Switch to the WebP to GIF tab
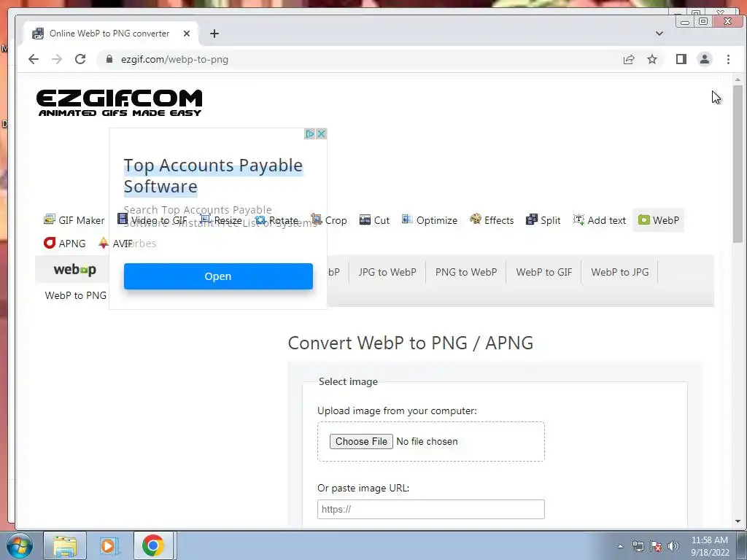This screenshot has height=560, width=747. pos(544,272)
